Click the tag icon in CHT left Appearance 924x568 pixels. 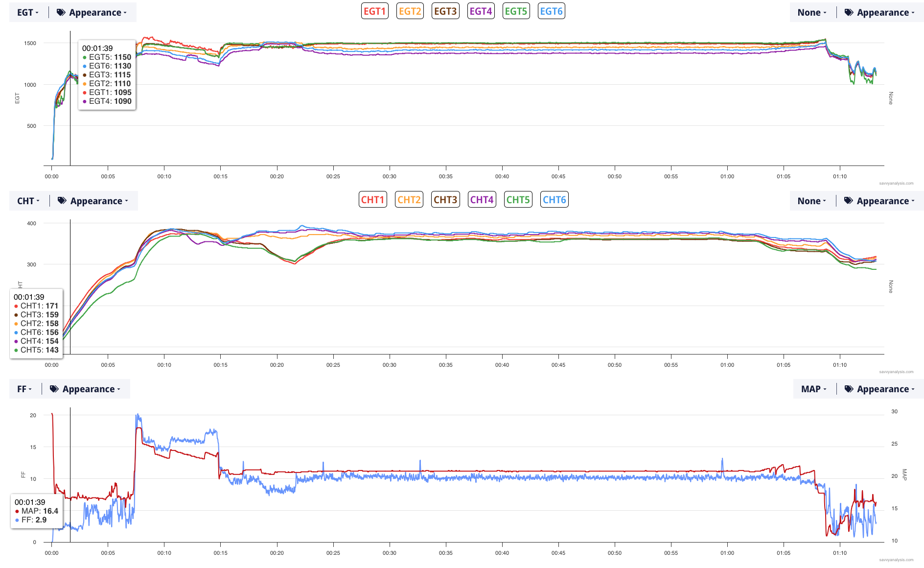tap(62, 201)
